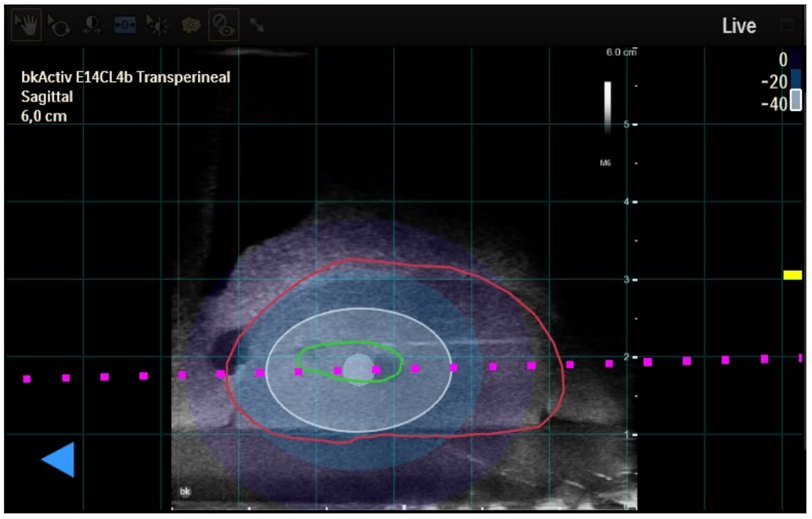Image resolution: width=812 pixels, height=519 pixels.
Task: Click the '6.0 cm' scale label
Action: (x=621, y=52)
